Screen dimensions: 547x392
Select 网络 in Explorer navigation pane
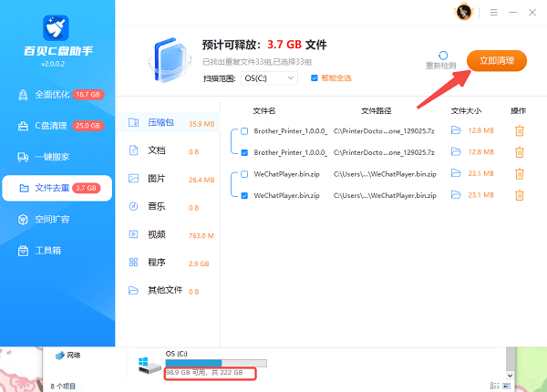(68, 356)
